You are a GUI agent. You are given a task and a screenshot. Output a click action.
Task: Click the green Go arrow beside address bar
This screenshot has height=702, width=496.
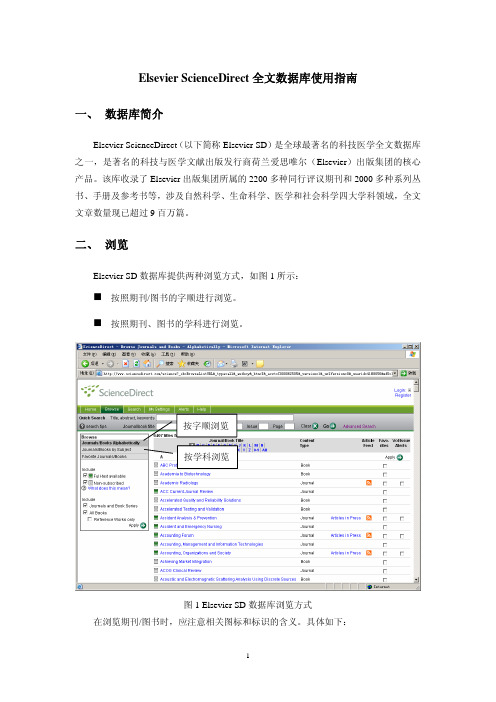click(404, 373)
